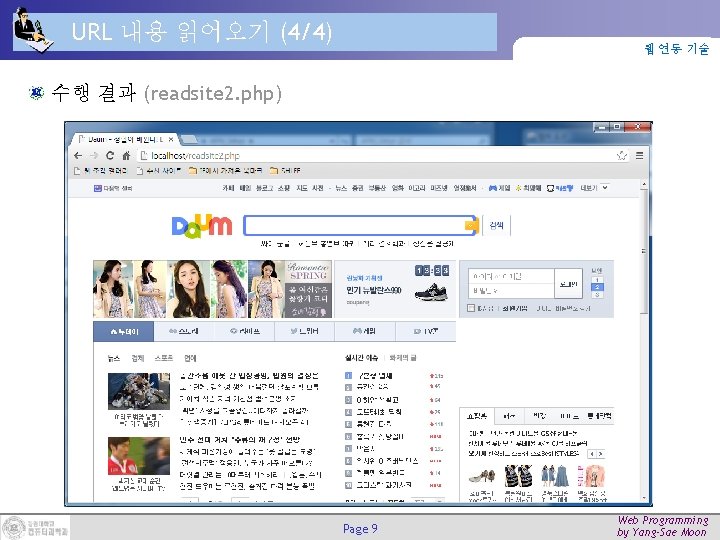Viewport: 720px width, 540px height.
Task: Open the first bold news headline
Action: click(249, 376)
